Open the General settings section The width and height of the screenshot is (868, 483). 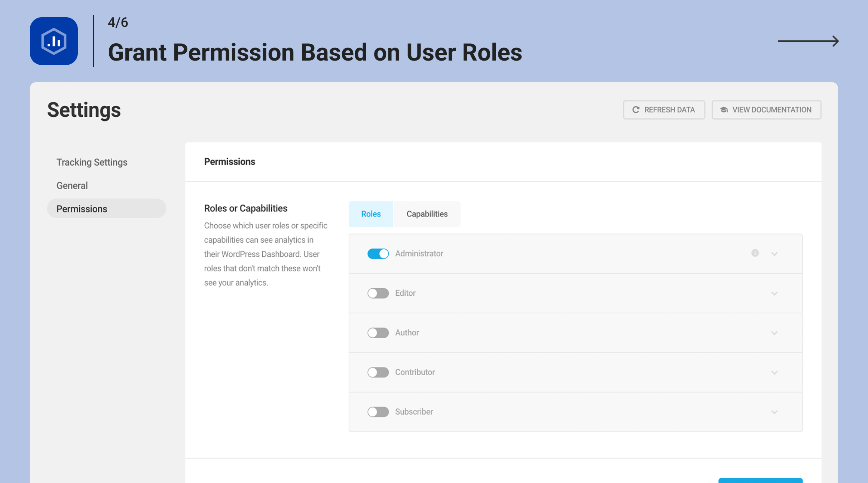(72, 186)
